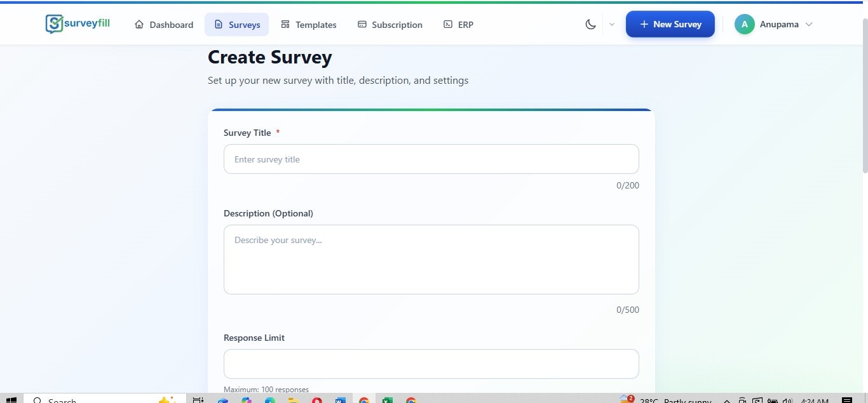Viewport: 868px width, 403px height.
Task: Click the Surveys document icon
Action: (218, 24)
